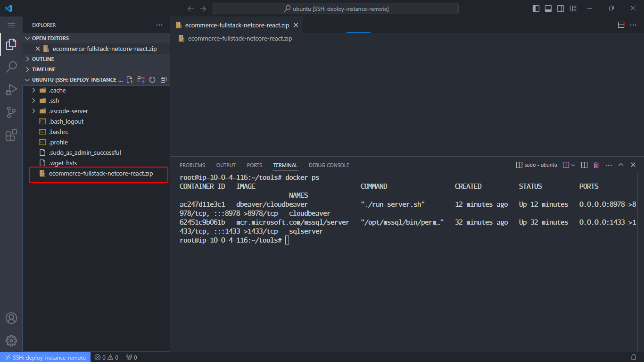This screenshot has width=644, height=362.
Task: Close ecommerce zip in Open Editors
Action: [38, 49]
